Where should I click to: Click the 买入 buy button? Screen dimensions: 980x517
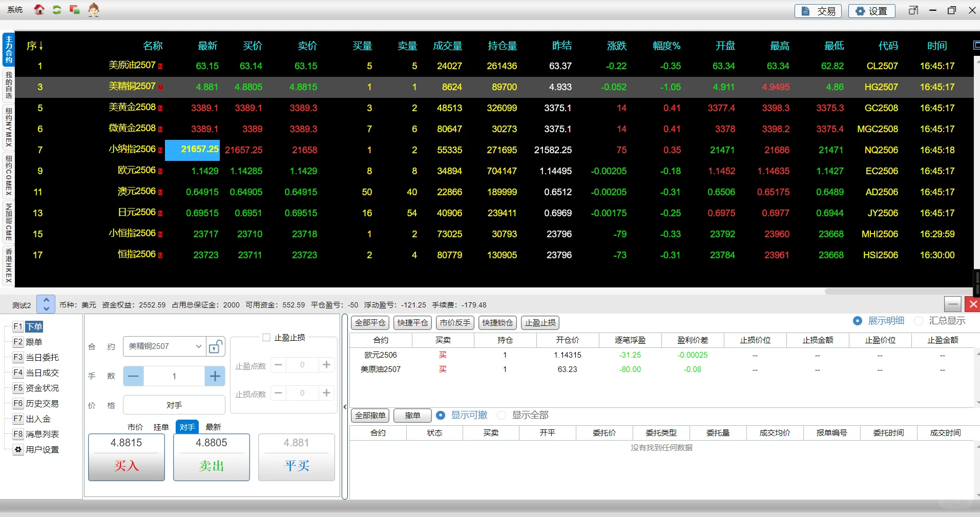127,457
